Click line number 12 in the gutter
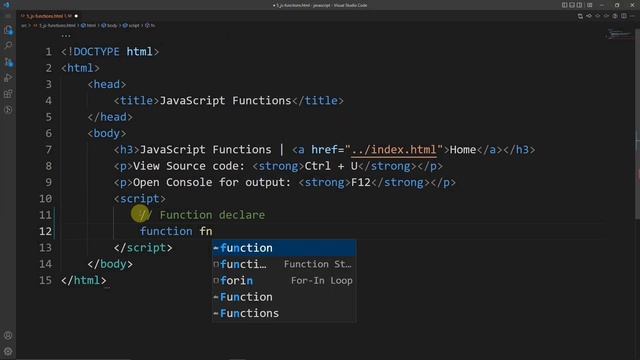 [x=45, y=231]
